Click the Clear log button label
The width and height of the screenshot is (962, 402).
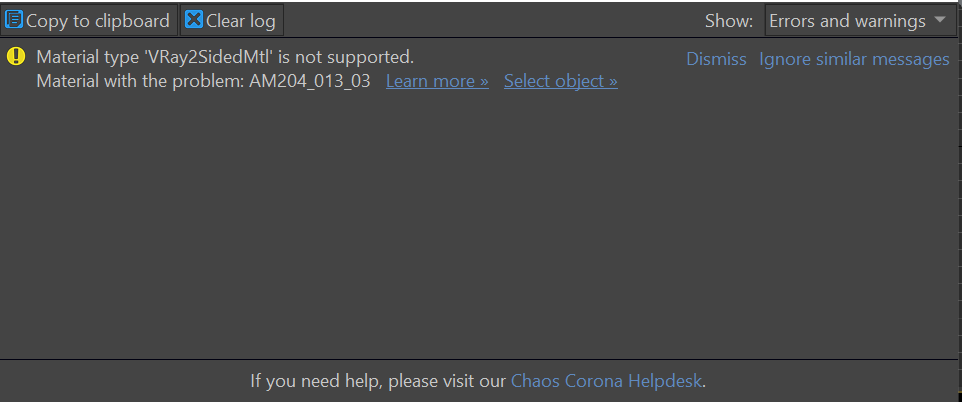240,21
